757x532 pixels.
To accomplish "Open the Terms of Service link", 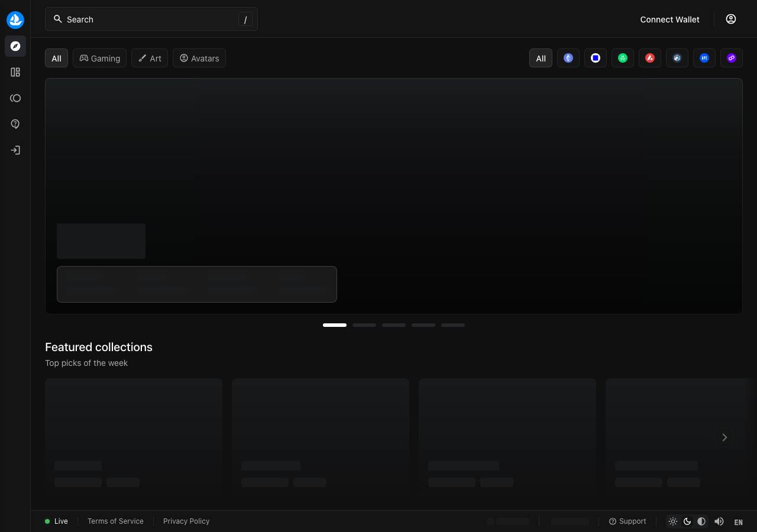I will coord(115,521).
